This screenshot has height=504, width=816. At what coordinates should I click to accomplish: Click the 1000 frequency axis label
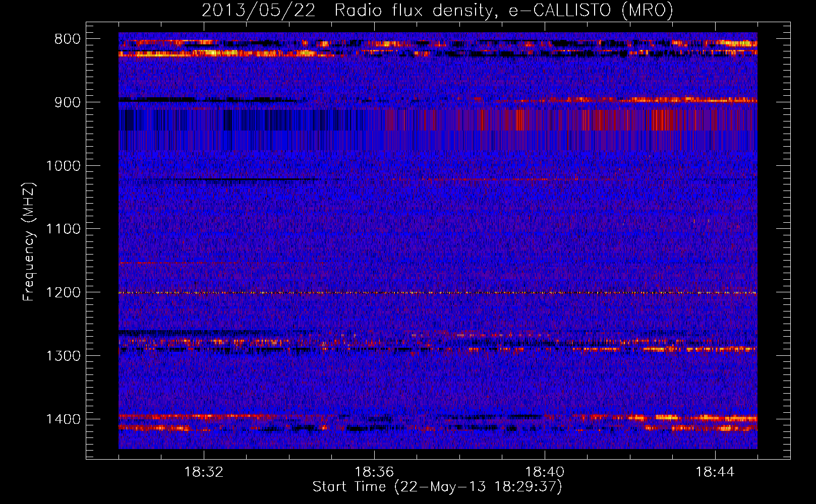(63, 166)
